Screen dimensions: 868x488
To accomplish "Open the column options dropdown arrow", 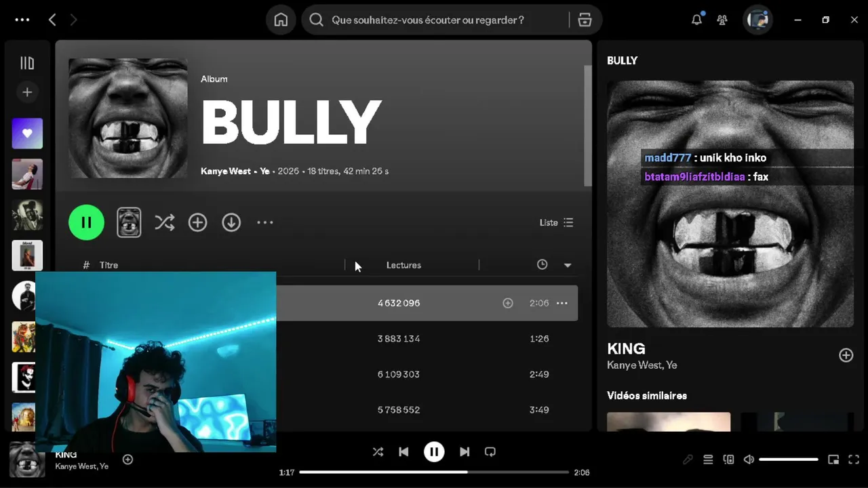I will 568,265.
